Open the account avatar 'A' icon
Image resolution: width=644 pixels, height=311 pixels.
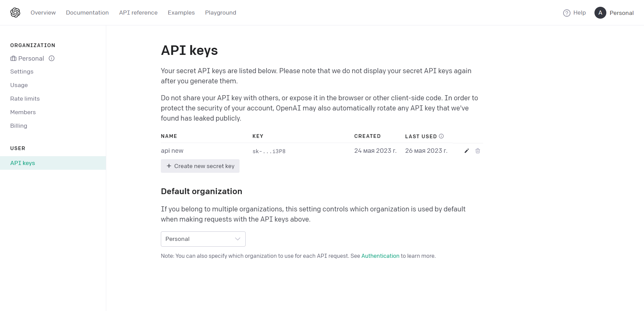click(x=600, y=13)
